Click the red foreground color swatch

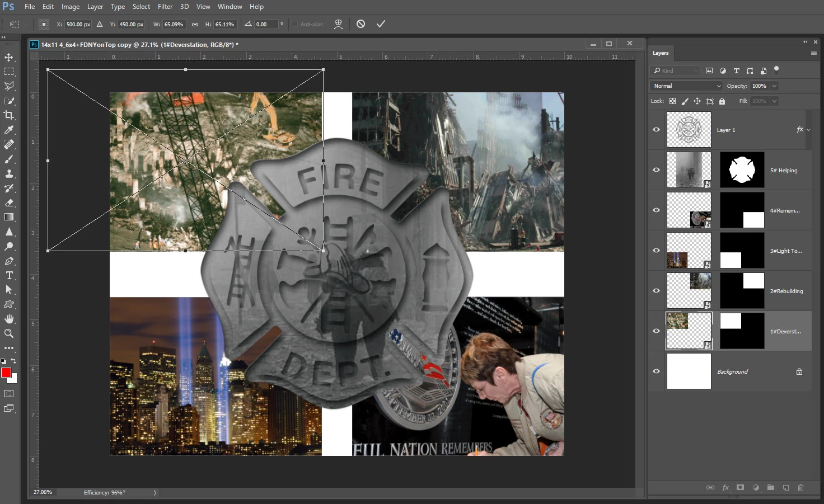pos(6,373)
